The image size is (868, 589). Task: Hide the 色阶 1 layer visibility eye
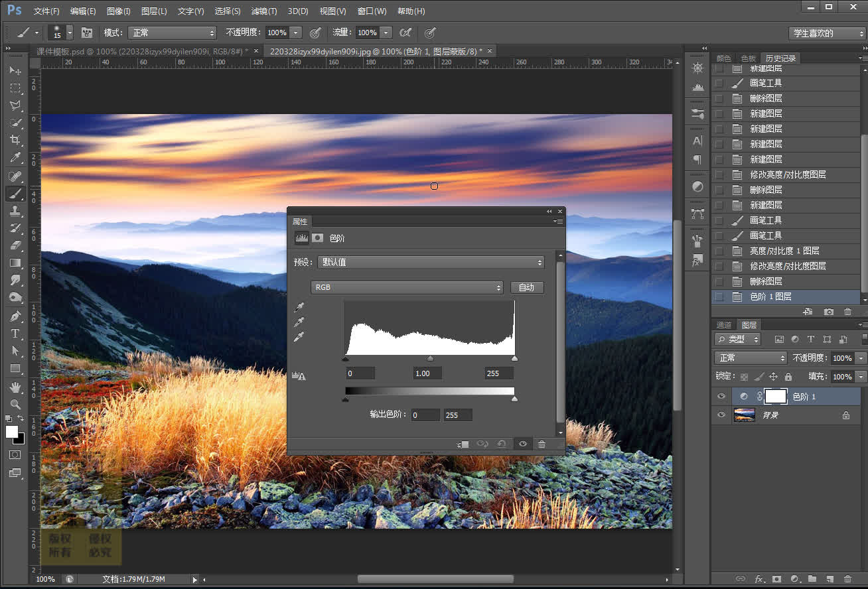(721, 397)
